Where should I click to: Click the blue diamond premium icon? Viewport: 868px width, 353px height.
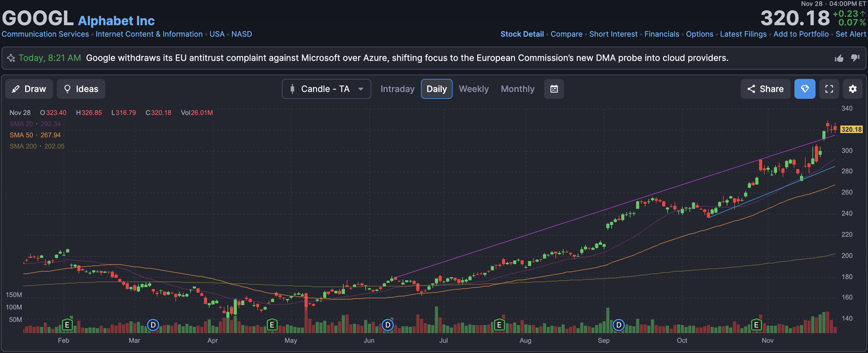[x=804, y=89]
